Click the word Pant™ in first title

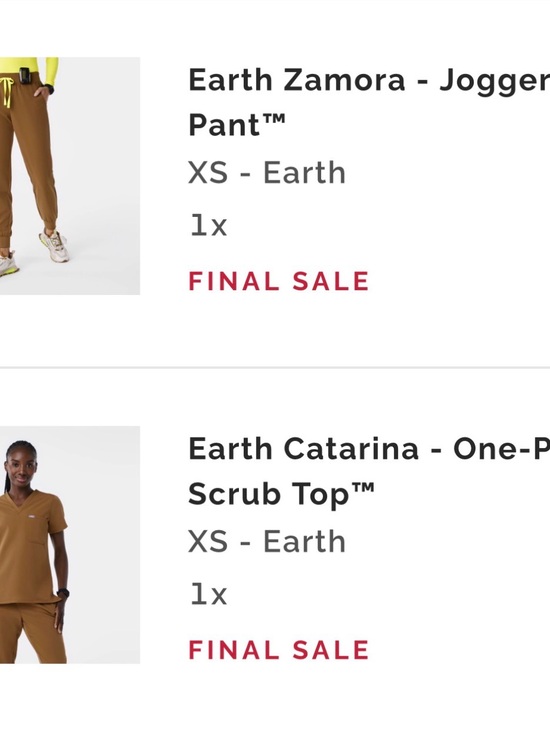tap(237, 125)
